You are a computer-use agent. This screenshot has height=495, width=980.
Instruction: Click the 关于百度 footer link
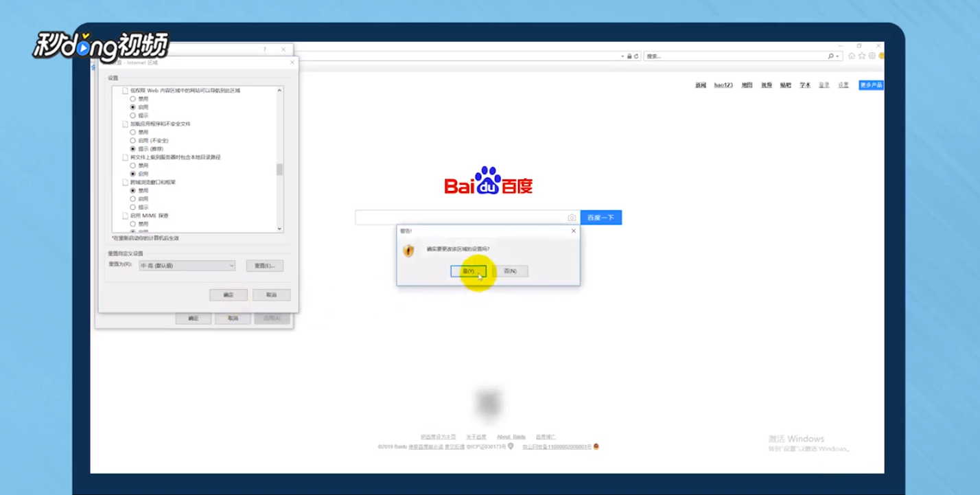tap(476, 437)
